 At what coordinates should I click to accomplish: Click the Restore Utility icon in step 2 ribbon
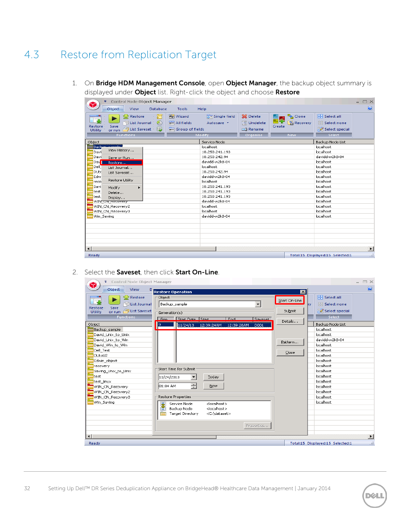coord(96,300)
